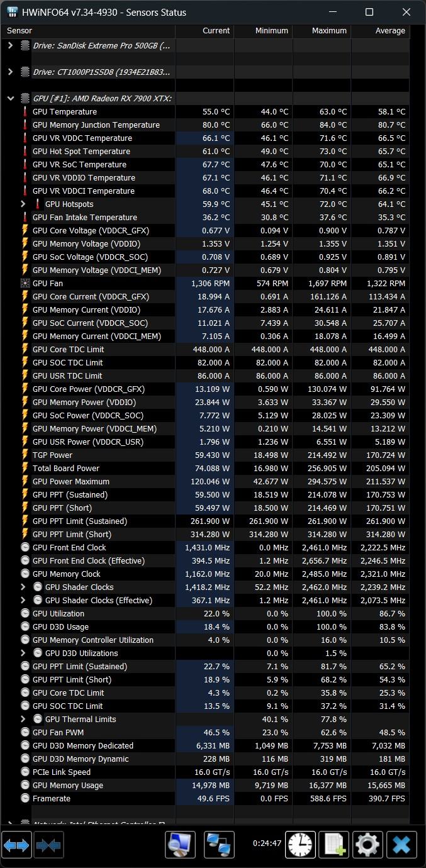Expand the SanDisk Extreme Pro 500GB drive group
The height and width of the screenshot is (868, 426).
(x=10, y=45)
